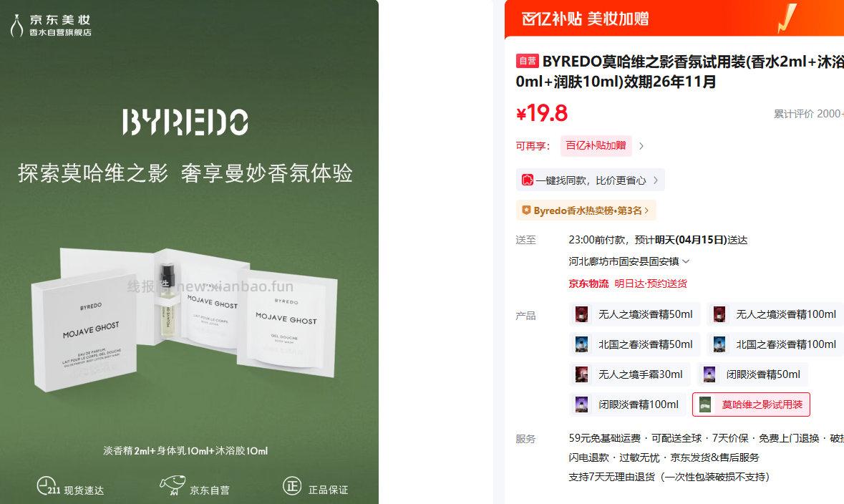Image resolution: width=844 pixels, height=504 pixels.
Task: Expand the 一键找同款 比价更省心 chevron
Action: pos(656,180)
